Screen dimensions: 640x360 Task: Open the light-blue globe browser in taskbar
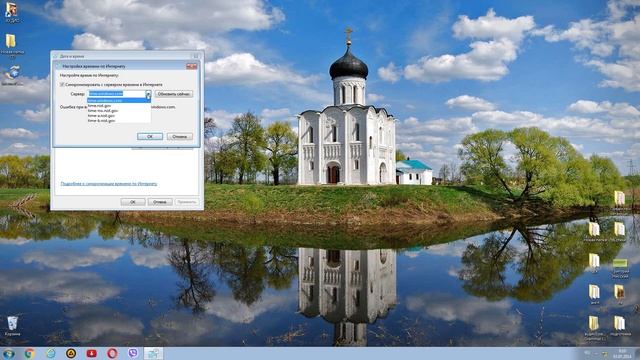(x=51, y=353)
